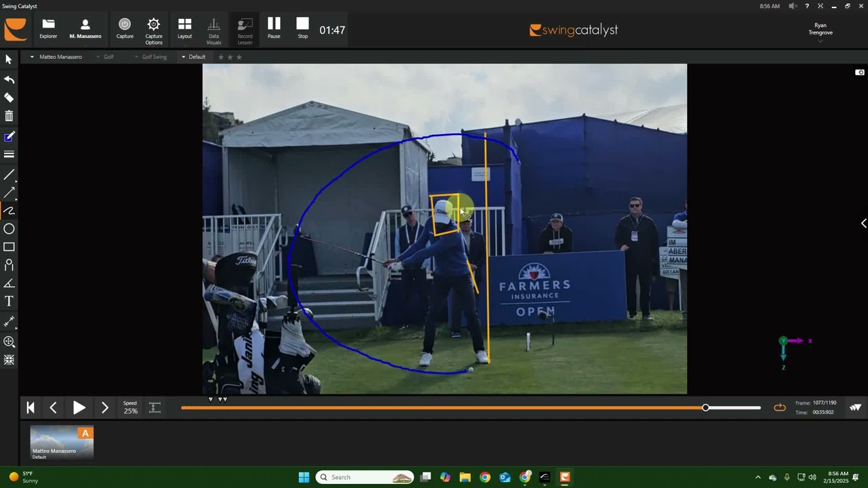This screenshot has height=488, width=868.
Task: Expand the right side panel chevron
Action: [x=863, y=223]
